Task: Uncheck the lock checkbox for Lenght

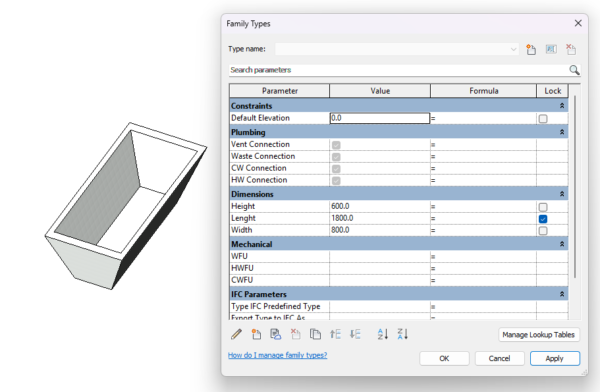Action: (543, 219)
